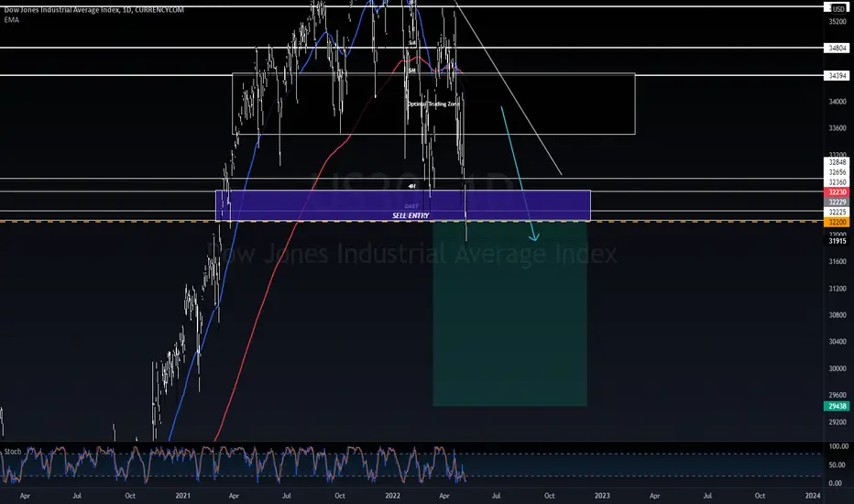Click the 31915 current price label
This screenshot has width=854, height=504.
pos(838,241)
